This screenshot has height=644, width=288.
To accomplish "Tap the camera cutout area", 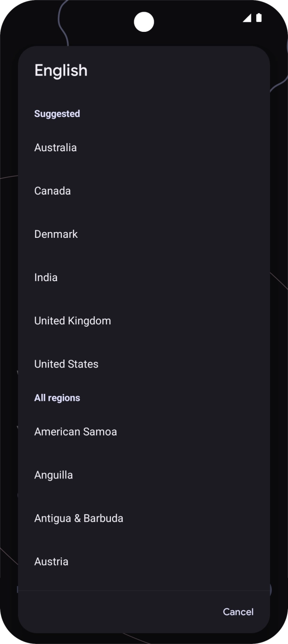I will (x=144, y=21).
